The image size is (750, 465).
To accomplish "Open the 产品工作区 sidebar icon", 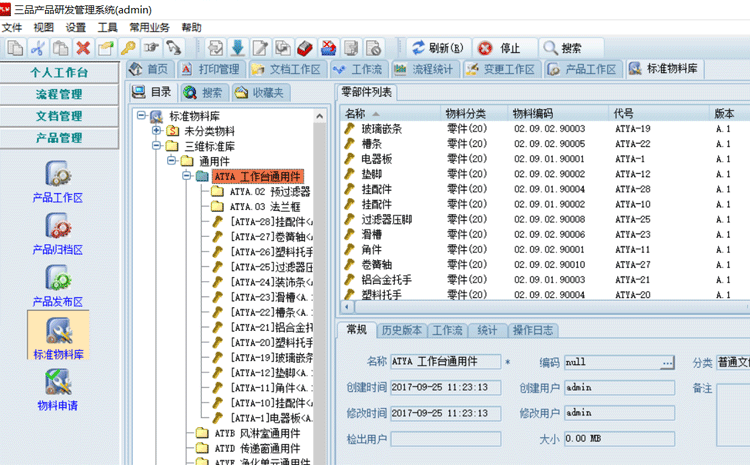I will 58,181.
